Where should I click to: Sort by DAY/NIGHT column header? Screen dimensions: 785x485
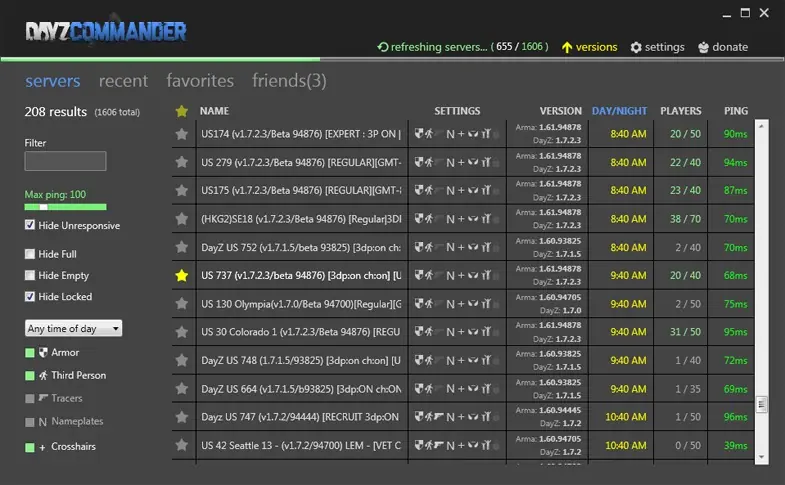(619, 111)
